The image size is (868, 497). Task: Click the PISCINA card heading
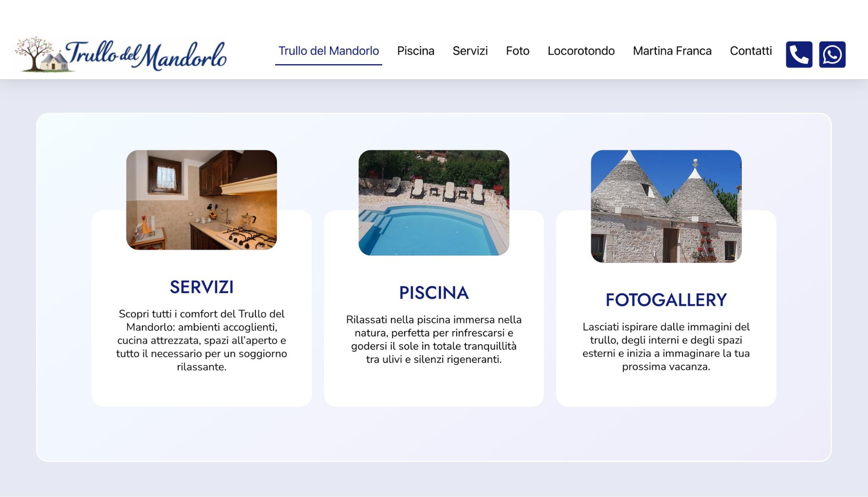pos(434,293)
